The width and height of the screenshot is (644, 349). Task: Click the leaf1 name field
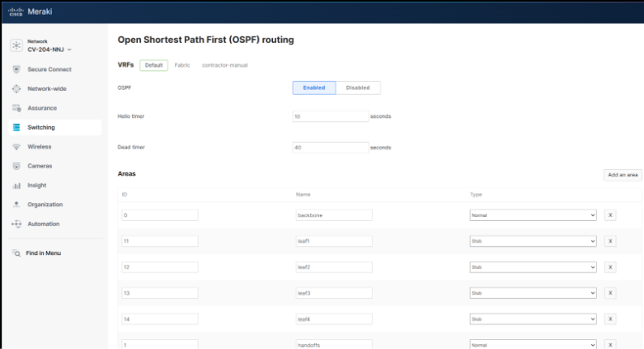[x=334, y=241]
